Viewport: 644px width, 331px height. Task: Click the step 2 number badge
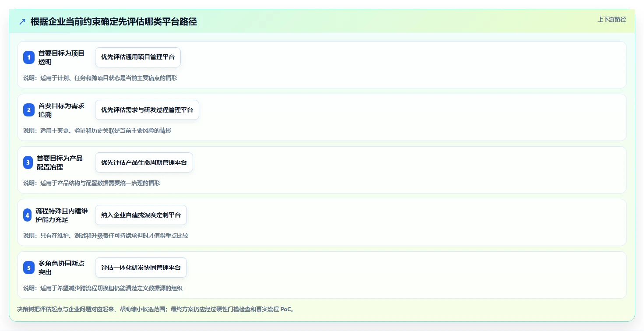(x=29, y=110)
